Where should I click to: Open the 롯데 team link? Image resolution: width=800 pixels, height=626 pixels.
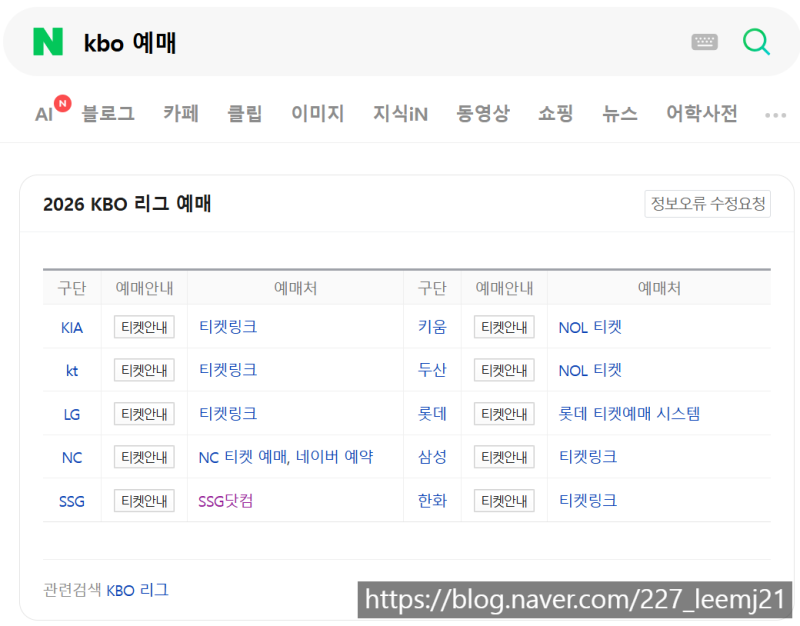(x=432, y=413)
